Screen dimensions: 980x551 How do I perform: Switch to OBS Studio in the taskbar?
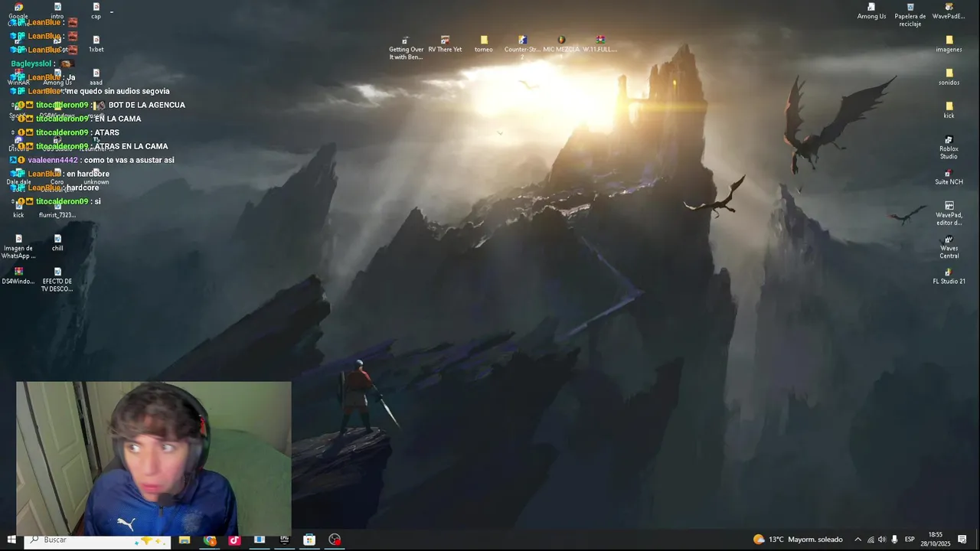[335, 540]
